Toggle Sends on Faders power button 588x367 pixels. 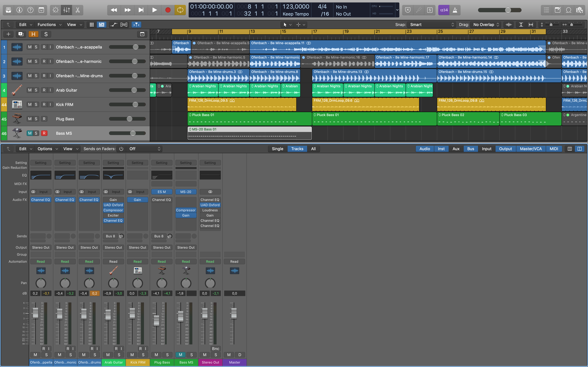point(121,149)
